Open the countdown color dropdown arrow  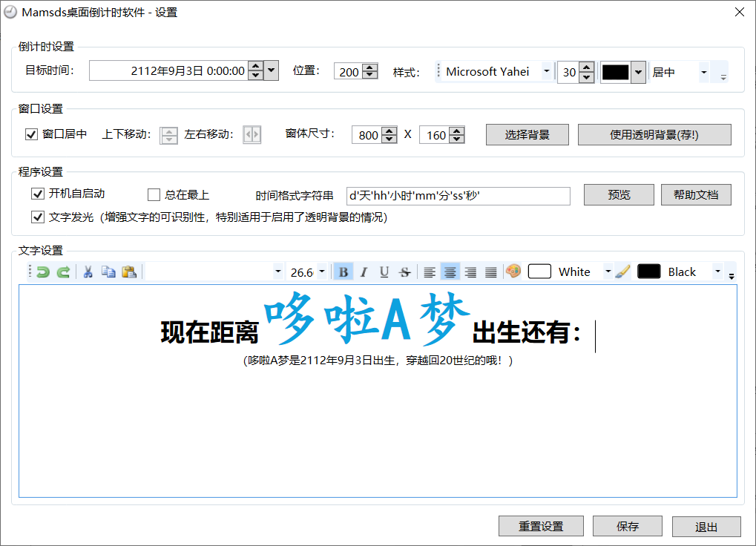[638, 72]
